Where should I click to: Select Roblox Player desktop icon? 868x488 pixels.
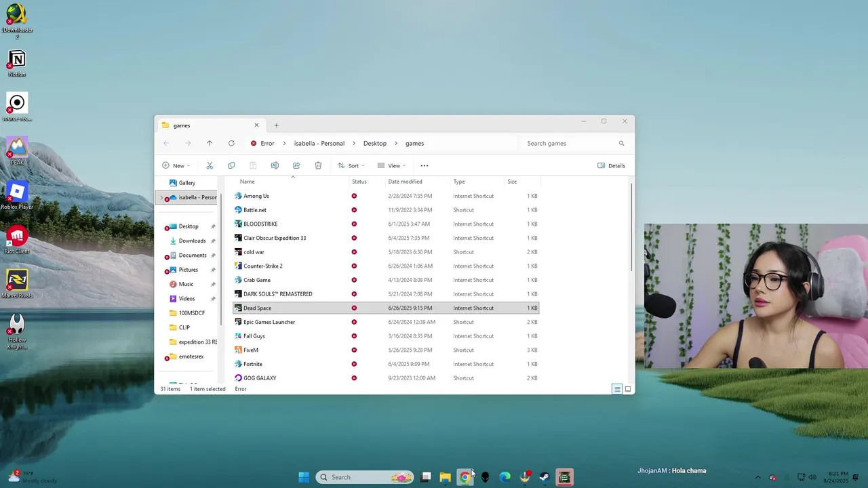click(17, 196)
